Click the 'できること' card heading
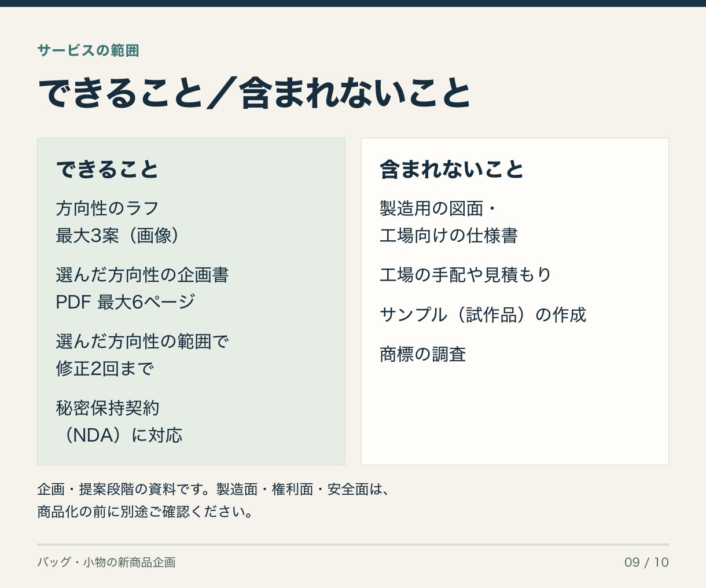 (x=107, y=170)
